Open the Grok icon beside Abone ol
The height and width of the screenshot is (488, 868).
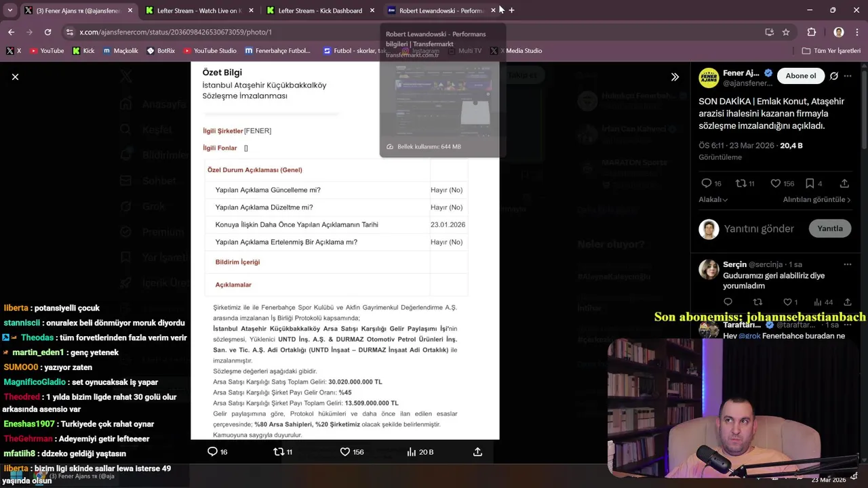click(x=833, y=76)
